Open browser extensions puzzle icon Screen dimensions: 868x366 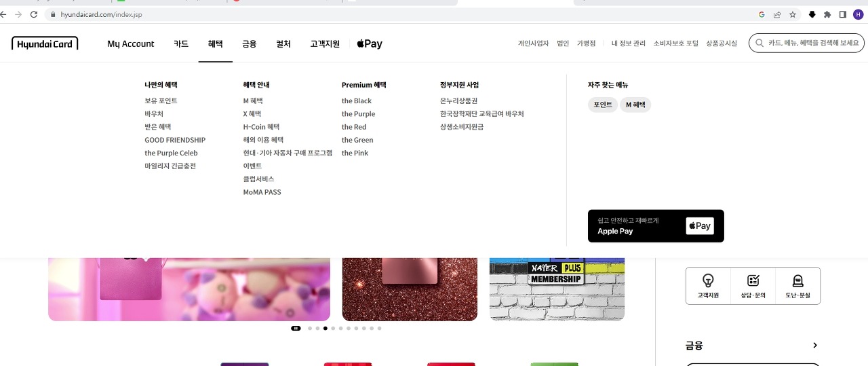827,14
